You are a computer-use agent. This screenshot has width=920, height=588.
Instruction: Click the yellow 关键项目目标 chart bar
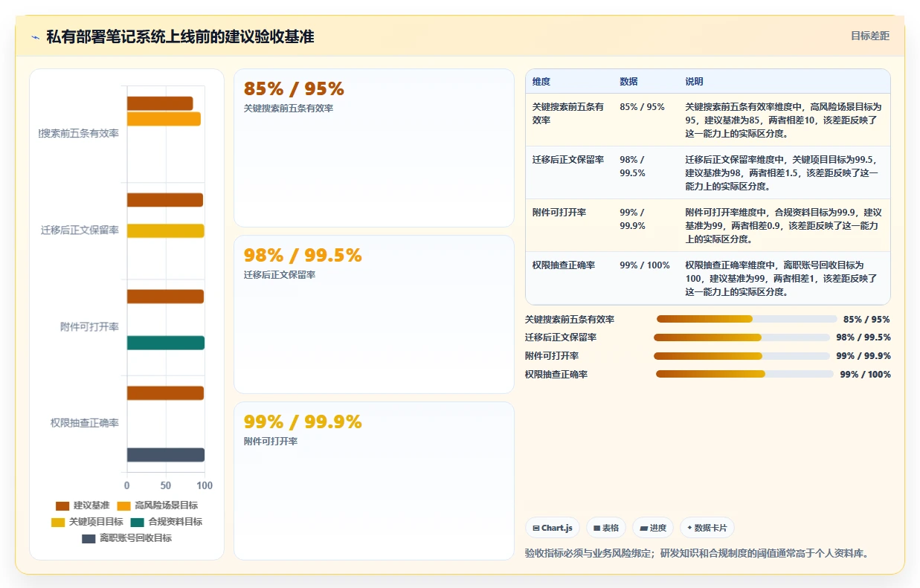(x=165, y=230)
